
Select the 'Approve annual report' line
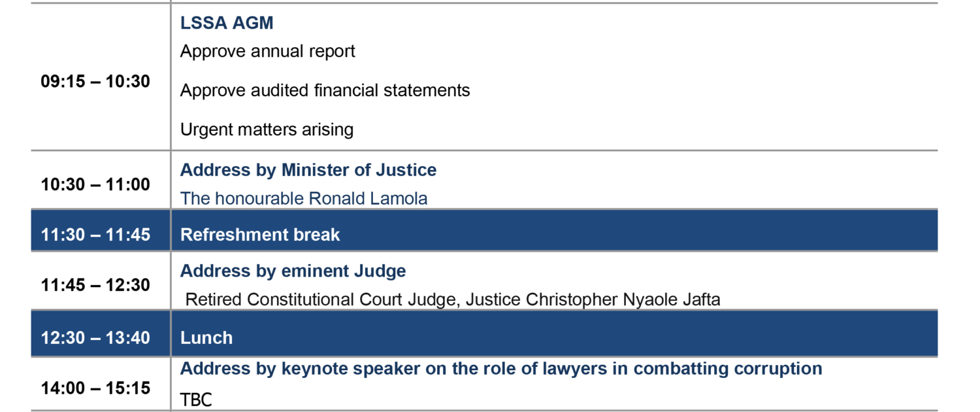coord(267,51)
